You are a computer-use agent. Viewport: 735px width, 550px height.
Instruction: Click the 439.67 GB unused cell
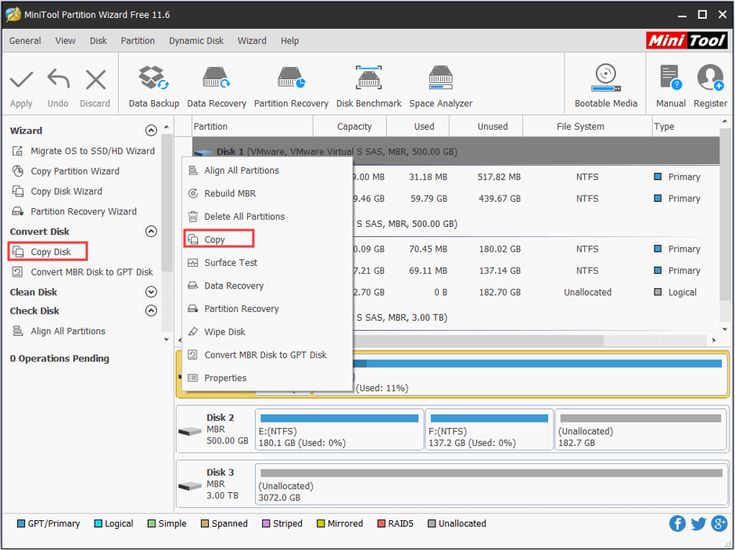point(499,198)
